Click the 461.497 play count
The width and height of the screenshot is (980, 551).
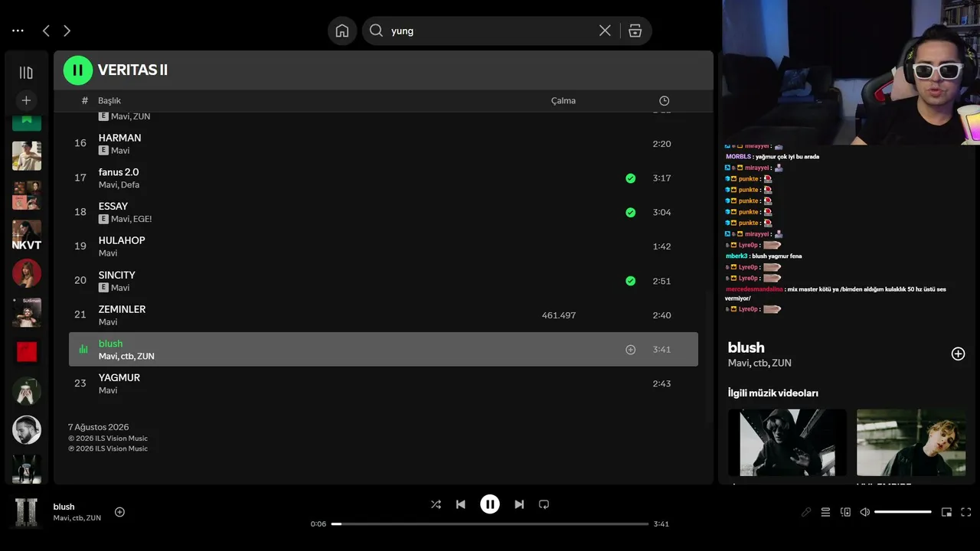[559, 315]
